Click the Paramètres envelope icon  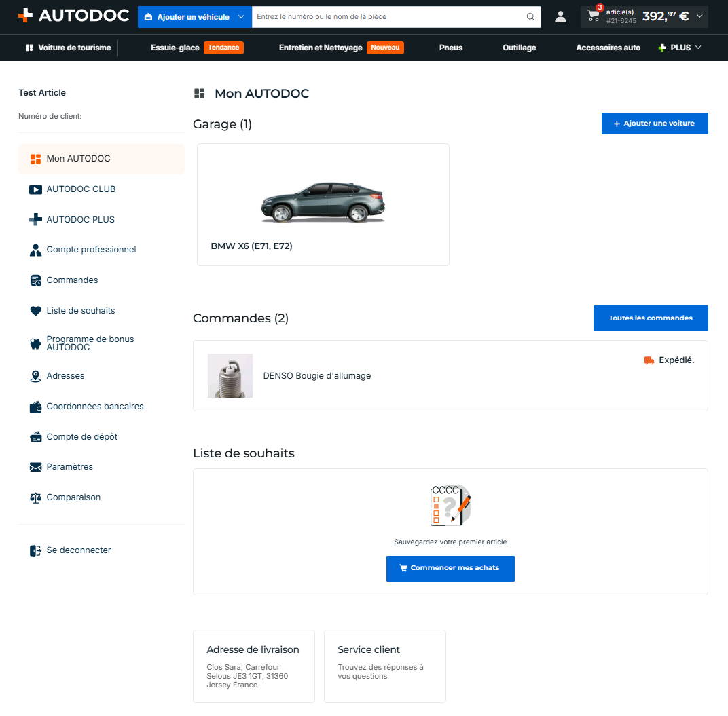(x=35, y=468)
